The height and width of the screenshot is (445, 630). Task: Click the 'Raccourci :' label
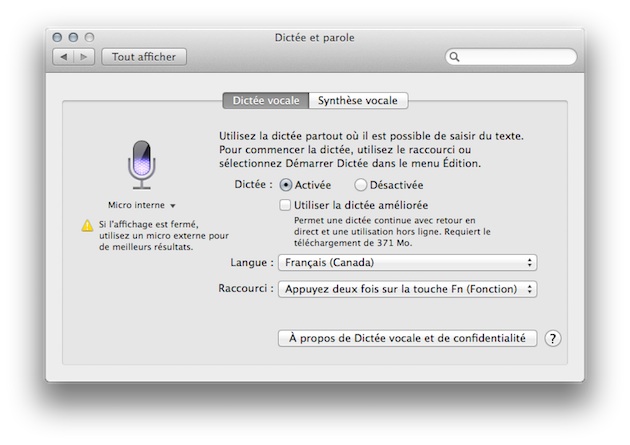(246, 288)
